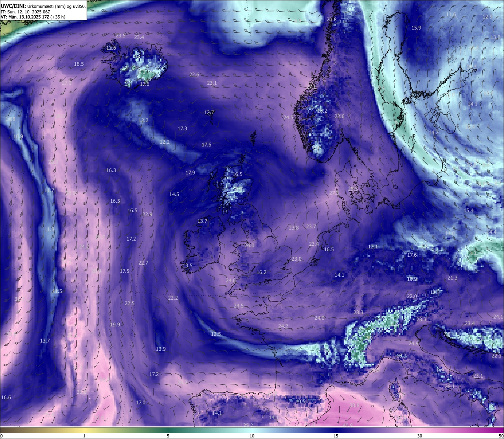This screenshot has width=504, height=439.
Task: Click the 'IT: Sun. 12. 10. 2025 06Z' line
Action: pyautogui.click(x=25, y=12)
